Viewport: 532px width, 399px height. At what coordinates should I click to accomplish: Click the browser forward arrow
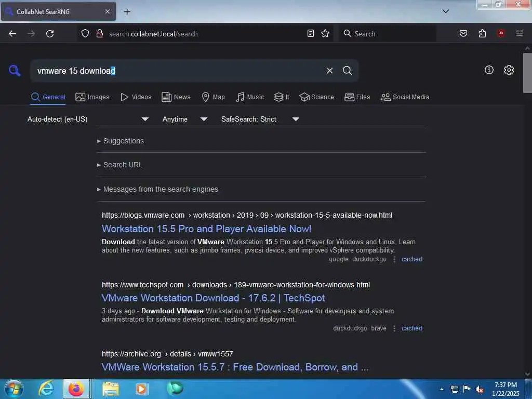coord(31,34)
